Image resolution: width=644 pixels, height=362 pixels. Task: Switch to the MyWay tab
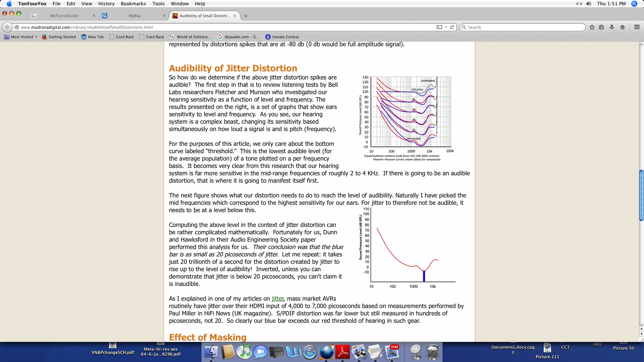tap(135, 16)
